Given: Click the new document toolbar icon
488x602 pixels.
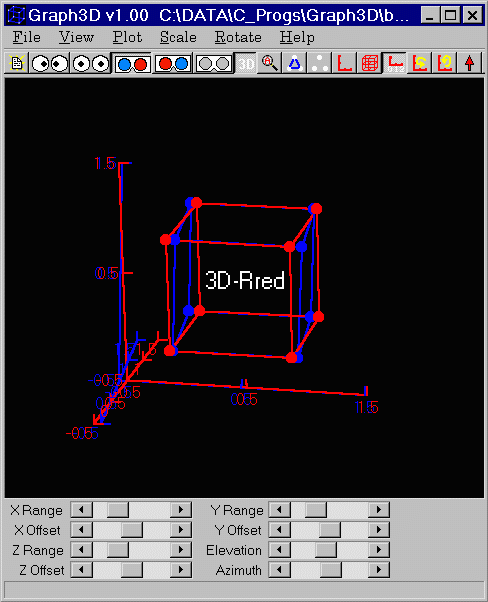Looking at the screenshot, I should coord(17,63).
